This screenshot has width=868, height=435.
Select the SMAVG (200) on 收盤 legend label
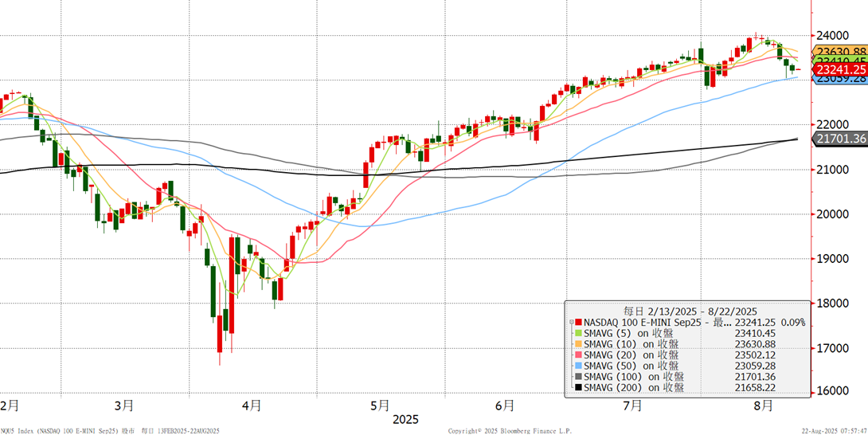point(633,386)
